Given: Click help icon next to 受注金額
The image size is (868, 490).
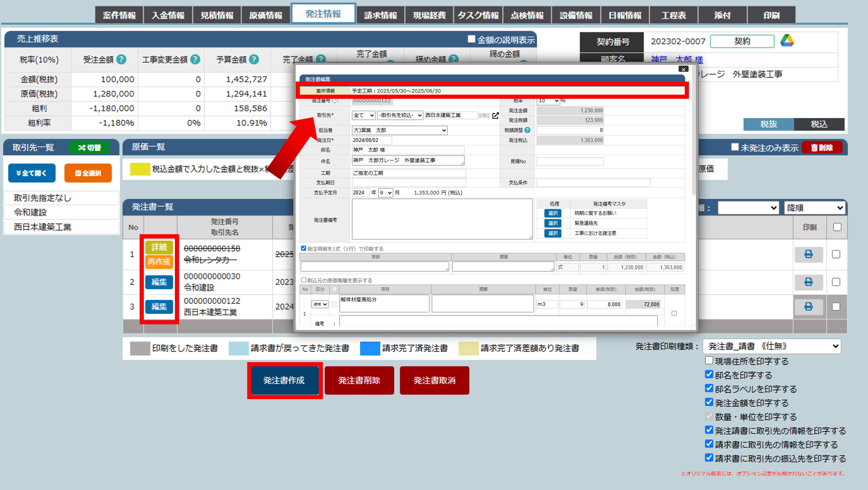Looking at the screenshot, I should (x=121, y=60).
